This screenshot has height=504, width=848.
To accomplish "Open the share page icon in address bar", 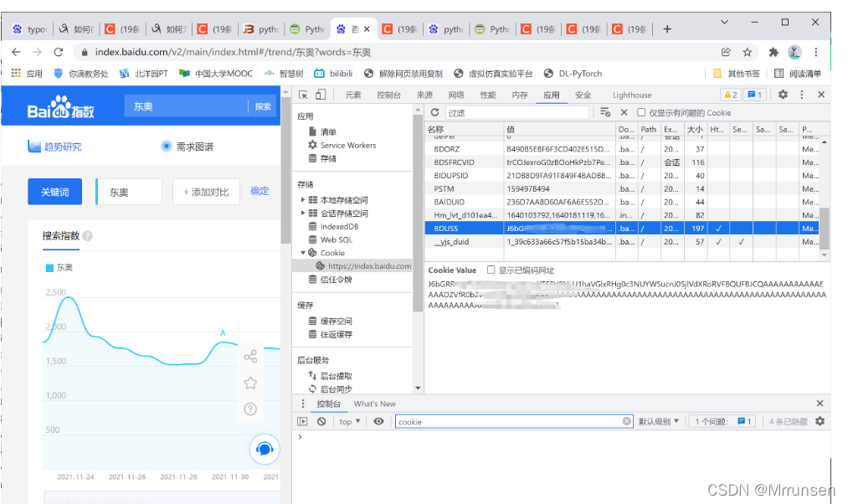I will coord(726,52).
